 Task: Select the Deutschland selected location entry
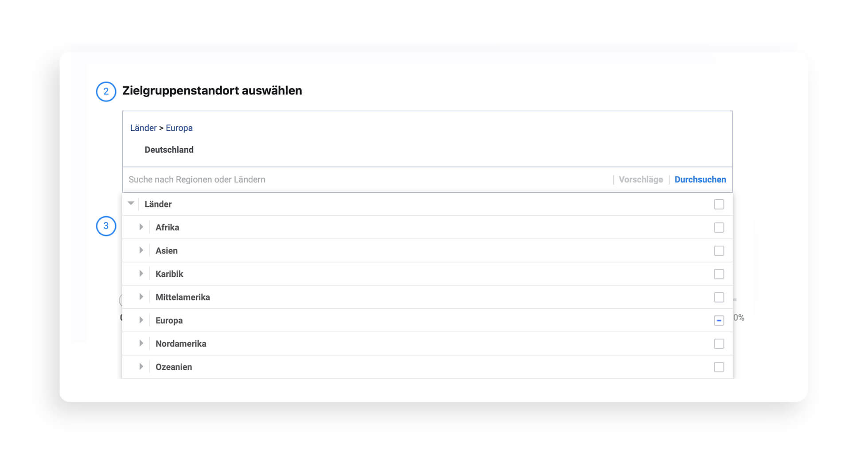(x=169, y=150)
